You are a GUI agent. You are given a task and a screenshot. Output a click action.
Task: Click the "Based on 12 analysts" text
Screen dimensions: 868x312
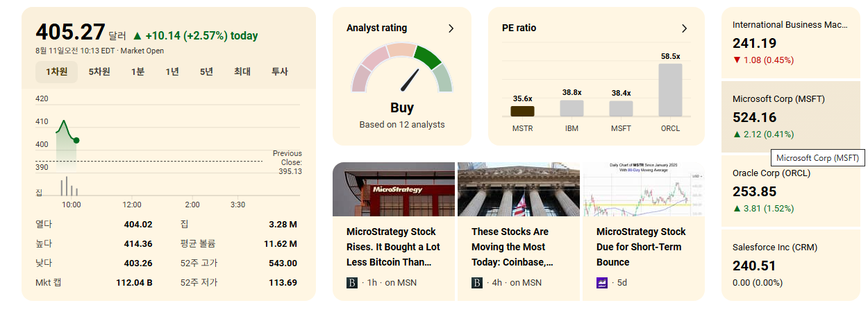[402, 125]
